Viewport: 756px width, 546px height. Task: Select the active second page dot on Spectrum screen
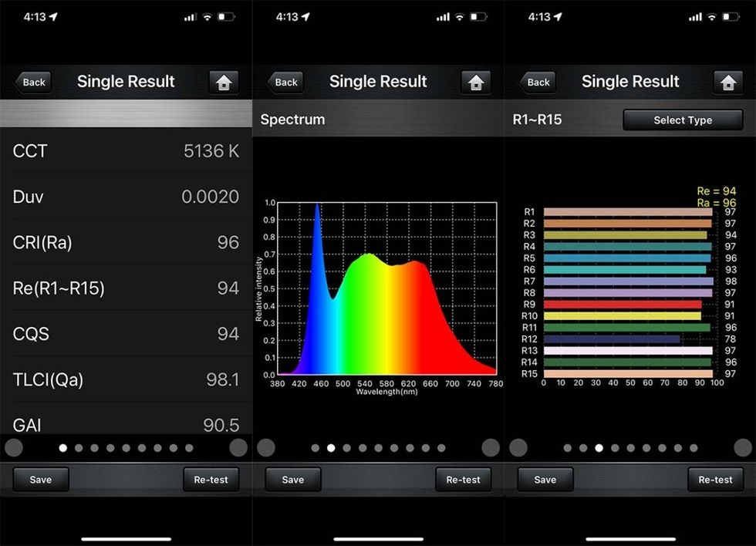[x=331, y=448]
